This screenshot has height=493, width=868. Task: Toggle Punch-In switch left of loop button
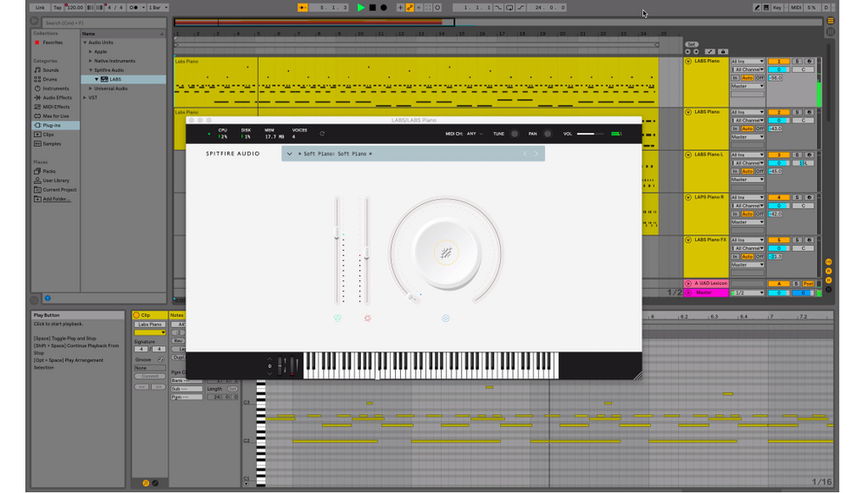coord(499,8)
